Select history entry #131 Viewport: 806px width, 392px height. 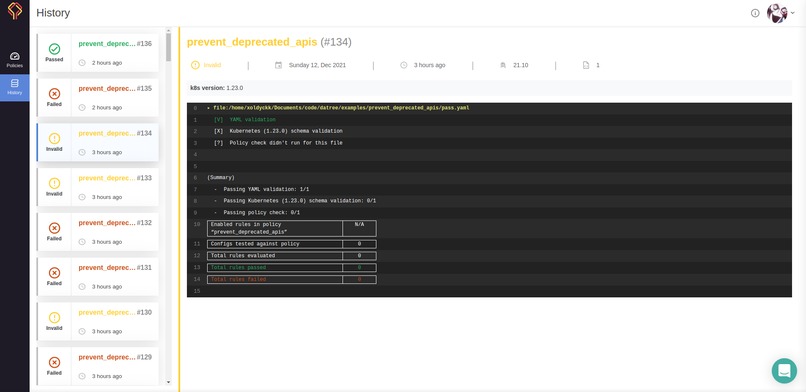(98, 276)
